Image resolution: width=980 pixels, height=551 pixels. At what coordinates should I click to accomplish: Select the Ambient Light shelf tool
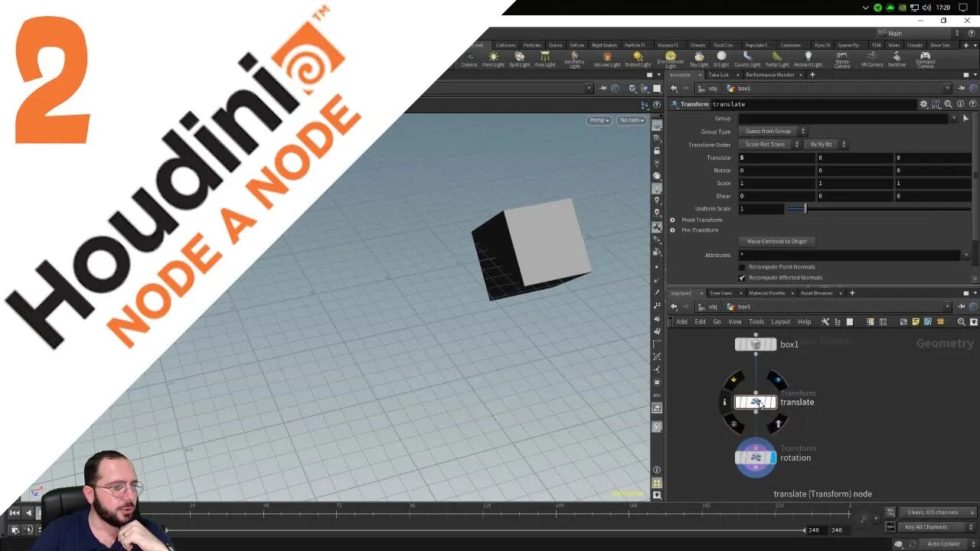pyautogui.click(x=808, y=60)
